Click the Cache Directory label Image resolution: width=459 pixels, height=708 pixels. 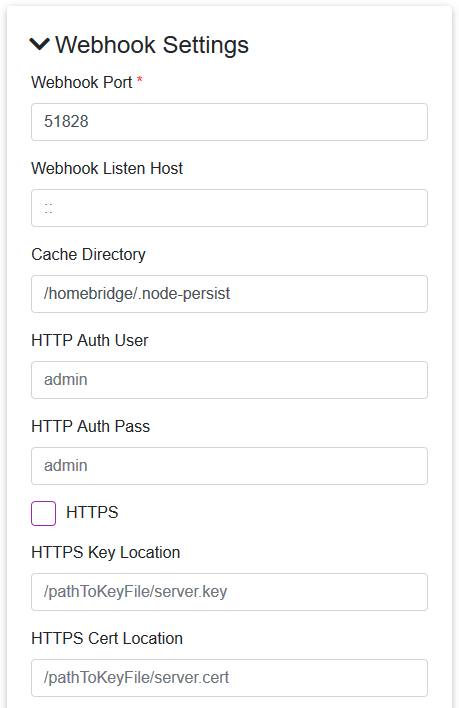88,255
